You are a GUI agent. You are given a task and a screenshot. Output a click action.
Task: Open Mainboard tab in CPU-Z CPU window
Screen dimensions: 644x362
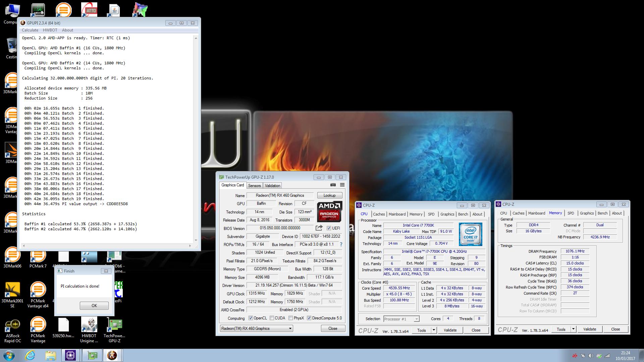[397, 214]
